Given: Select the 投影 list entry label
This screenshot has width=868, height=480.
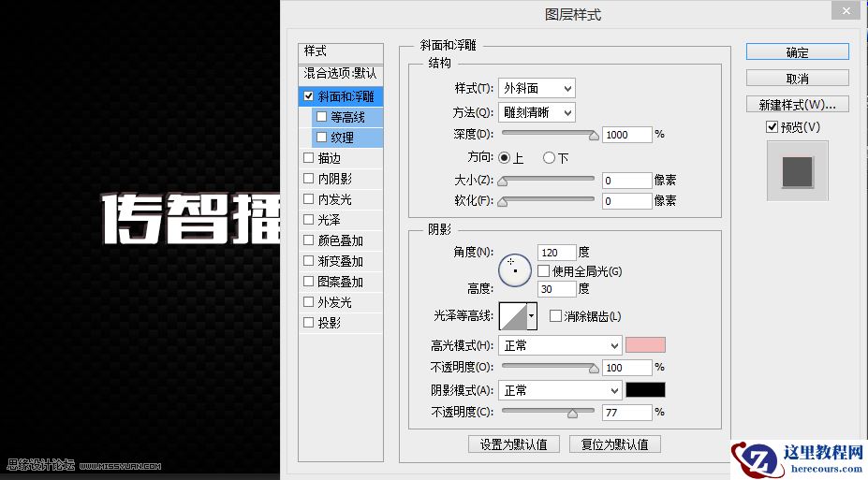Looking at the screenshot, I should coord(329,323).
